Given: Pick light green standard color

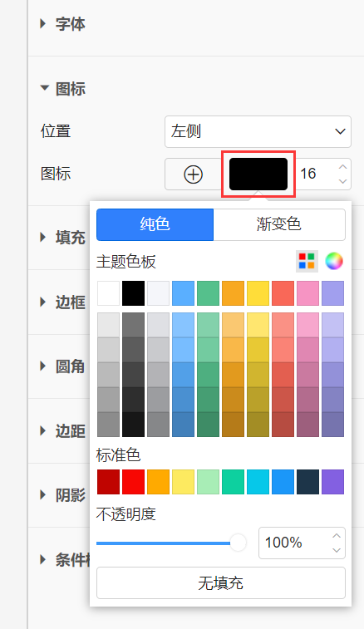Looking at the screenshot, I should (208, 482).
